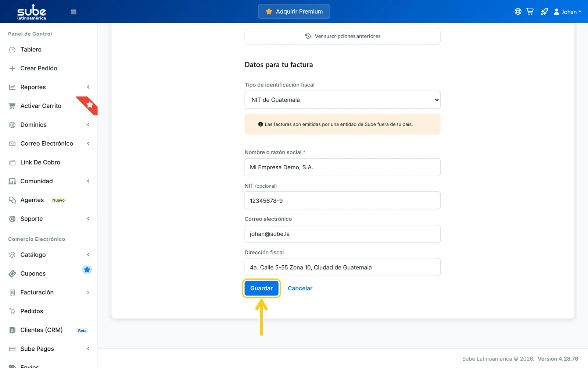Image resolution: width=588 pixels, height=368 pixels.
Task: Focus the Nombre o razón social field
Action: click(x=343, y=167)
